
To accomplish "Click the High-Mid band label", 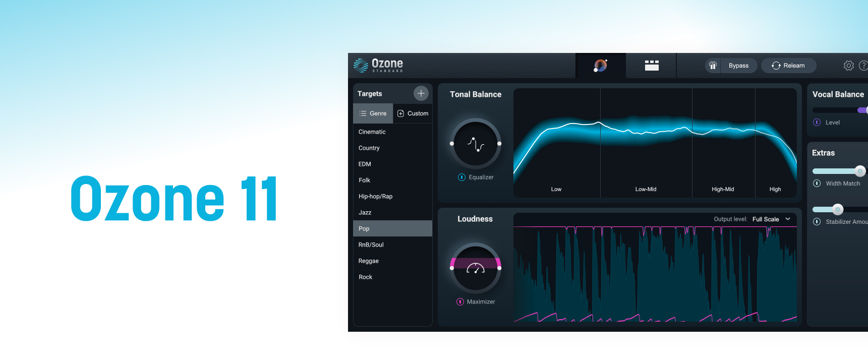I will (x=723, y=189).
